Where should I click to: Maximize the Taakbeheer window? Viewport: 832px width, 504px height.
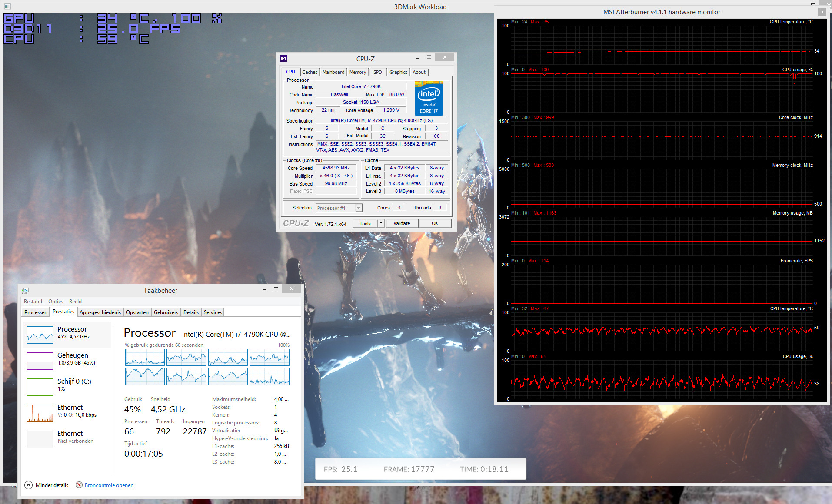276,288
